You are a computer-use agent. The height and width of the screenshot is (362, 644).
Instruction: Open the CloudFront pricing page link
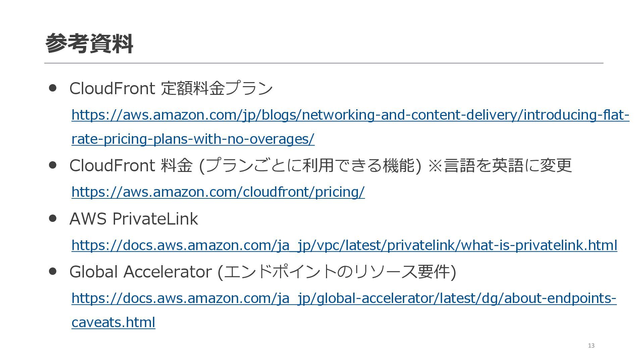[x=218, y=192]
